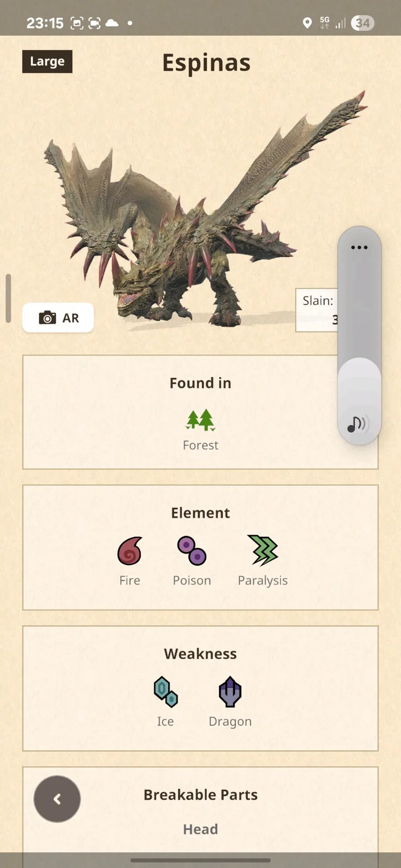
Task: Click the Espinas 3D monster model
Action: [x=200, y=214]
